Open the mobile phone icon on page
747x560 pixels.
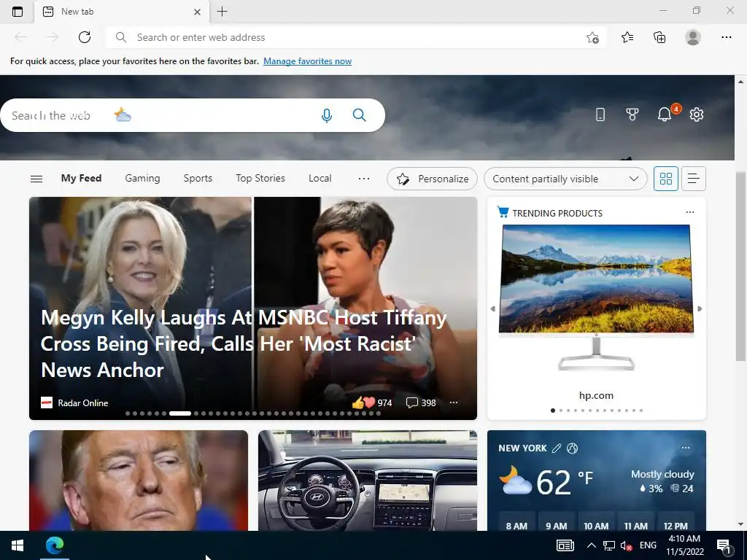[600, 114]
